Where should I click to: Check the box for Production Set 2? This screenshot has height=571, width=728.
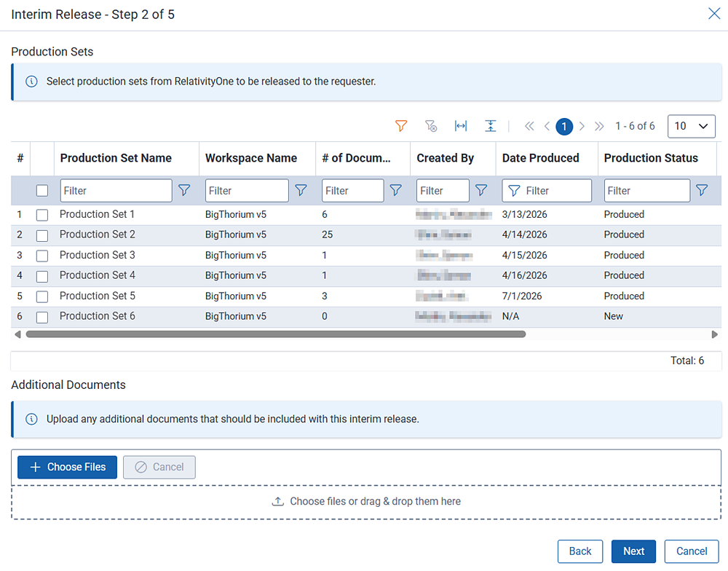pos(42,235)
